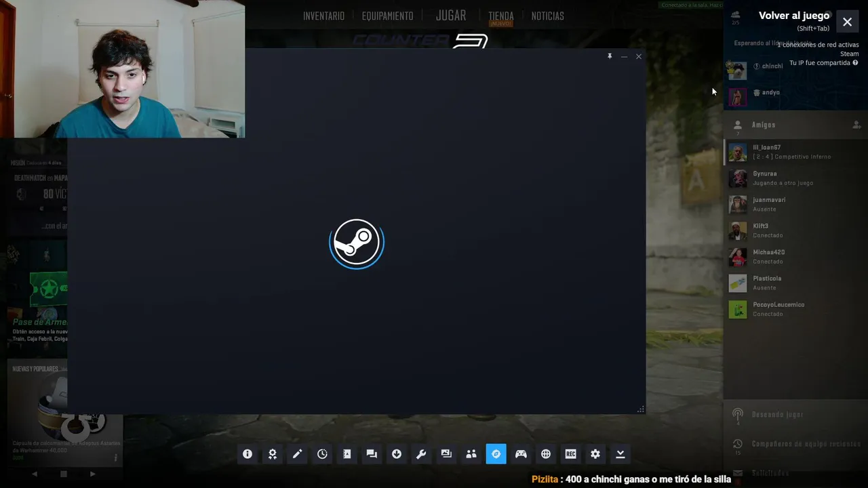Open the downloads arrow icon
The image size is (868, 488).
[x=397, y=454]
